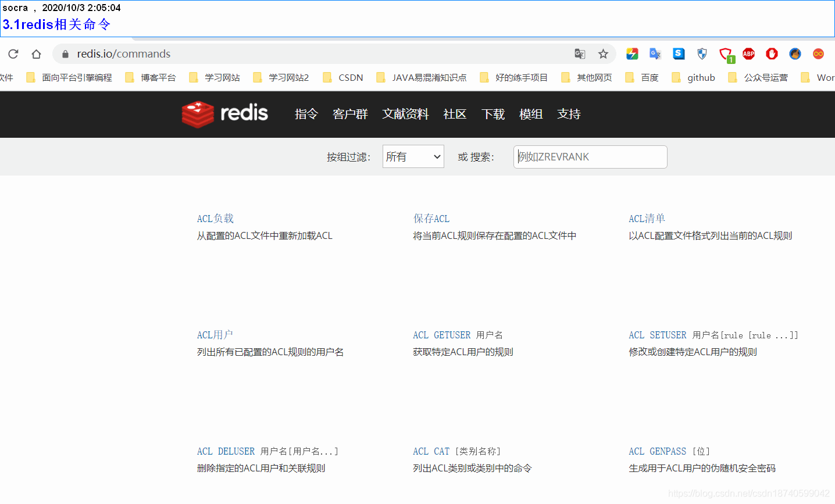Open the 面向平台引擎编程 bookmark folder
This screenshot has height=504, width=835.
69,78
